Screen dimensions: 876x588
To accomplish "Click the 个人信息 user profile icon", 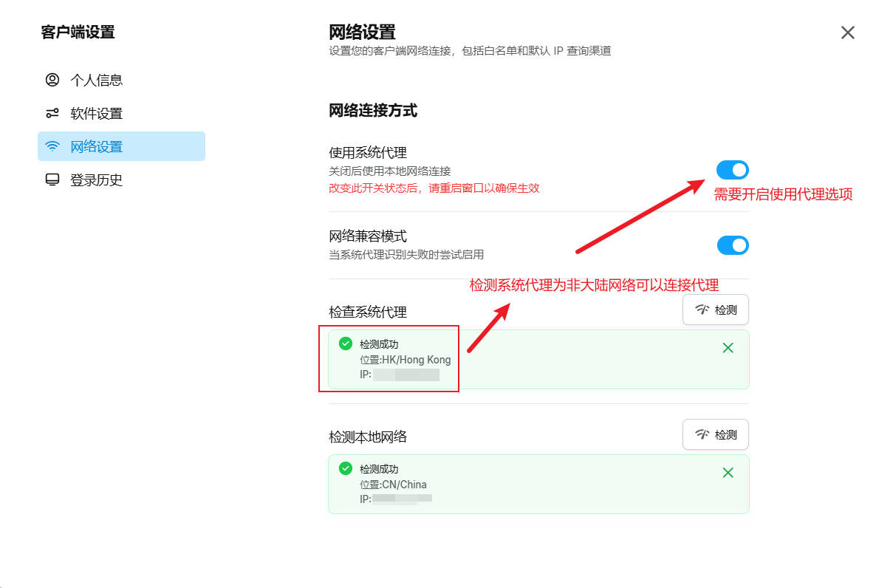I will click(52, 80).
